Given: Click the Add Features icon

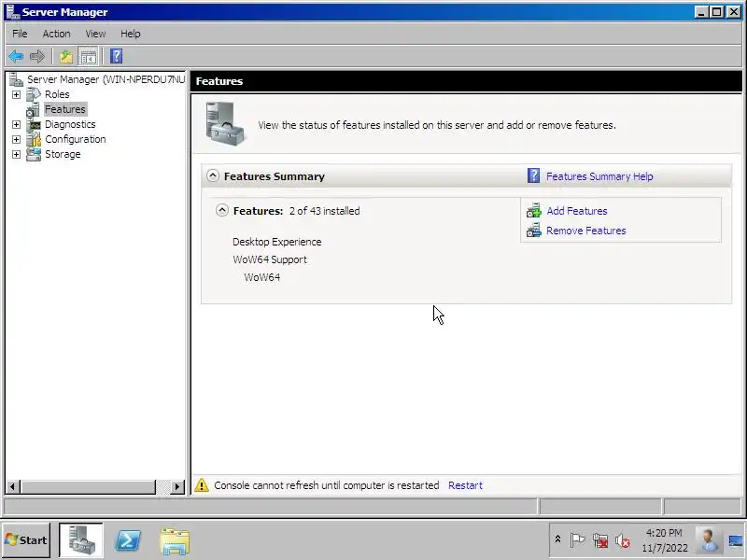Looking at the screenshot, I should pyautogui.click(x=534, y=211).
